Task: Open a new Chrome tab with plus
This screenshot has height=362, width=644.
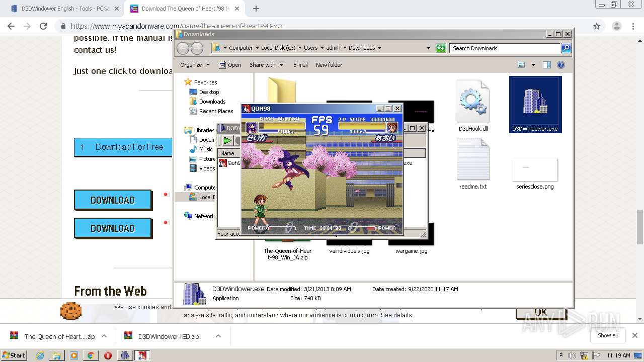Action: click(256, 9)
